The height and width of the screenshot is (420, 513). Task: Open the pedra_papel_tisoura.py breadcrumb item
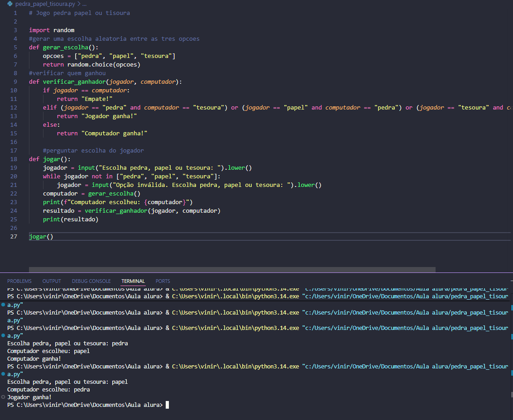45,4
